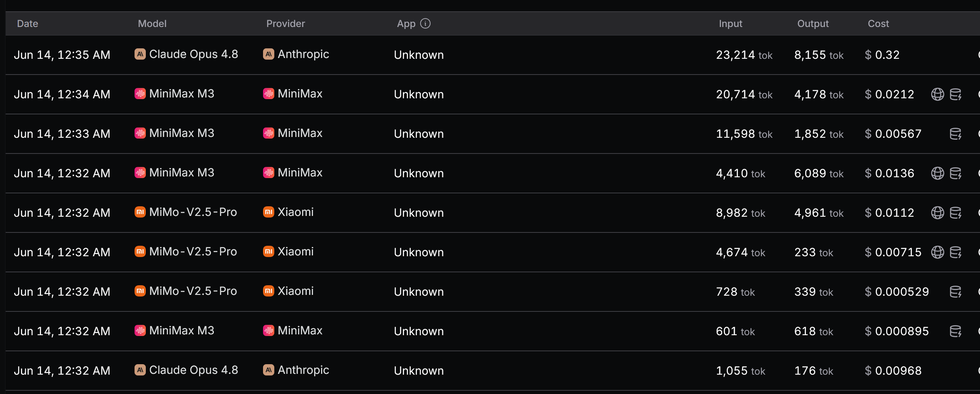Click the Input column header

click(x=730, y=24)
